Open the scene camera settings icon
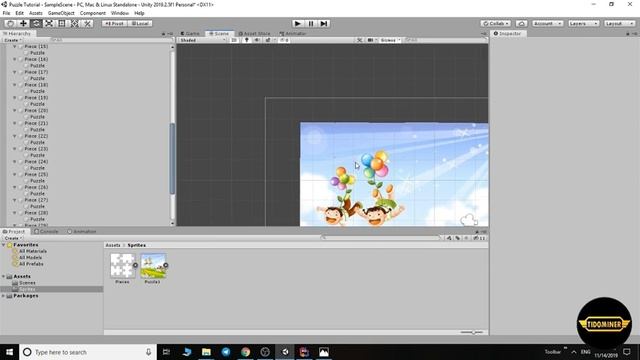 371,40
